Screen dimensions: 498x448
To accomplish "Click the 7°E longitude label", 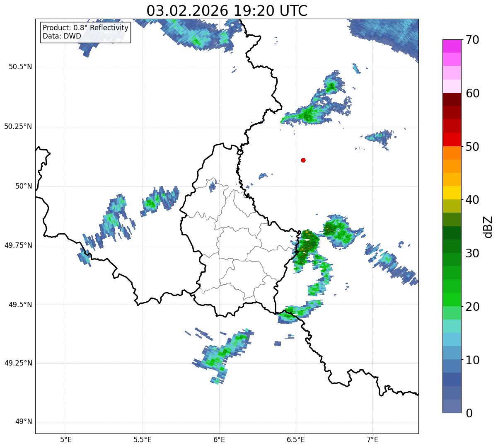I will (x=372, y=439).
